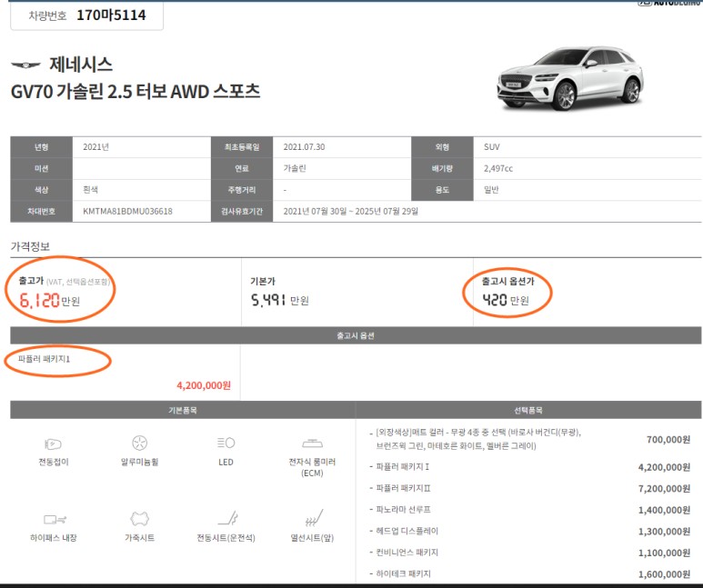Click the 파퓰러 패키지1 option entry
Viewport: 703px width, 588px height.
click(44, 359)
